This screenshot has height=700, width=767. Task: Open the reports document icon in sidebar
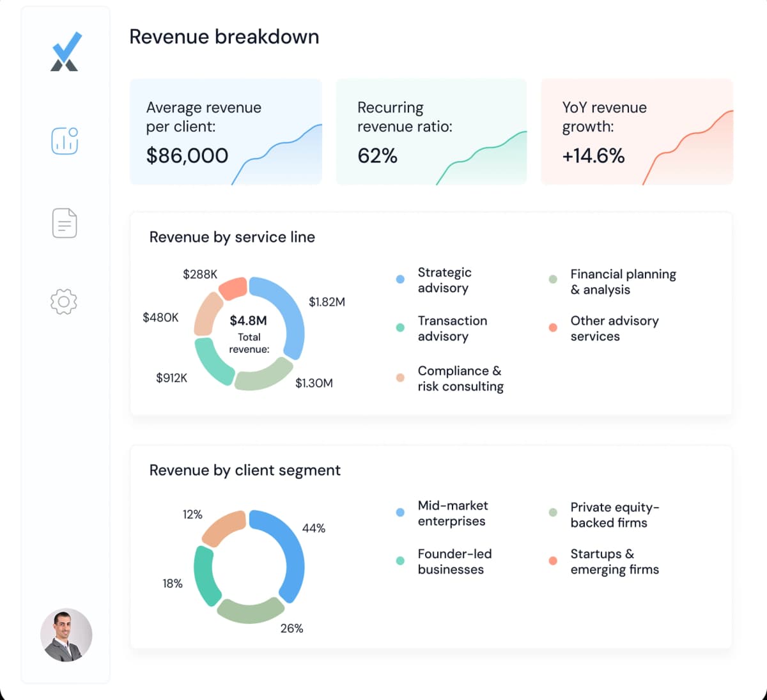point(64,222)
